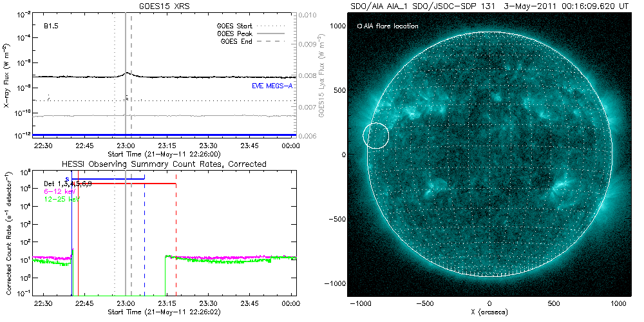Click the X (arcsecs) axis label
The width and height of the screenshot is (644, 322).
click(x=489, y=312)
